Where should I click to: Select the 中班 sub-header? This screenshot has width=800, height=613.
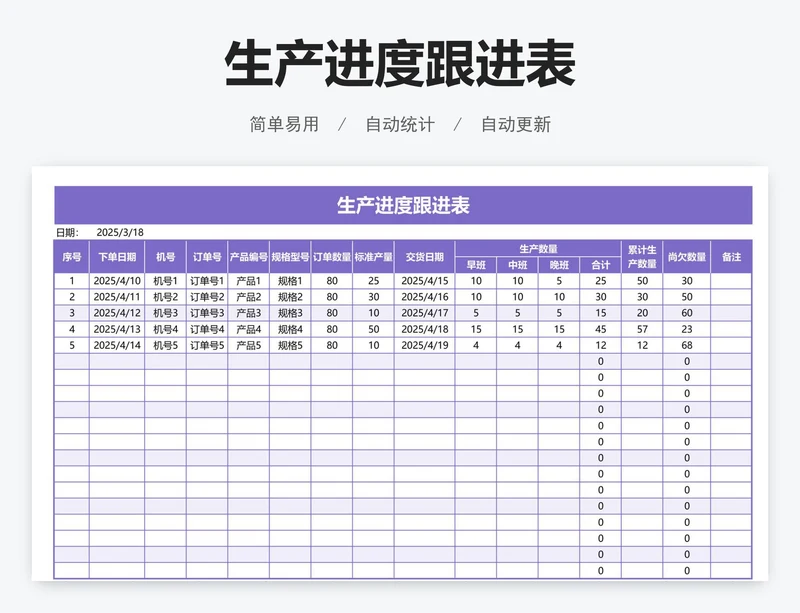(518, 265)
